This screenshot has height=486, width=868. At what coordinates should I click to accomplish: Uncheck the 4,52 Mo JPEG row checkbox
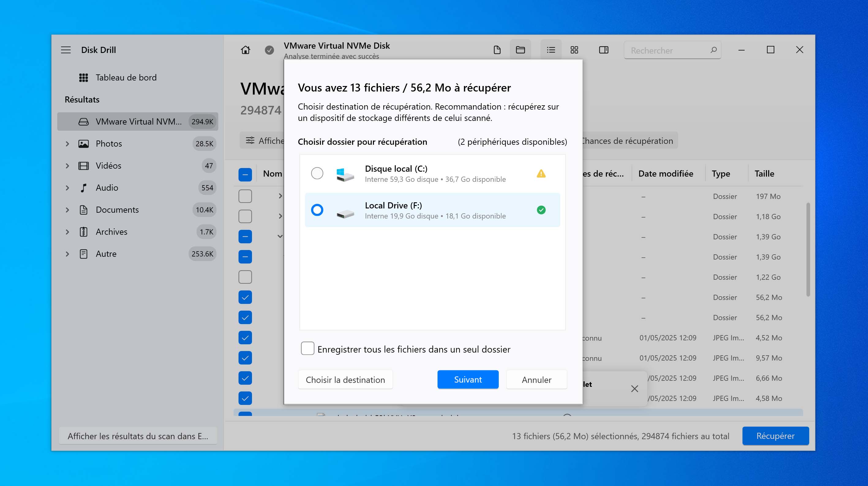[x=245, y=338]
